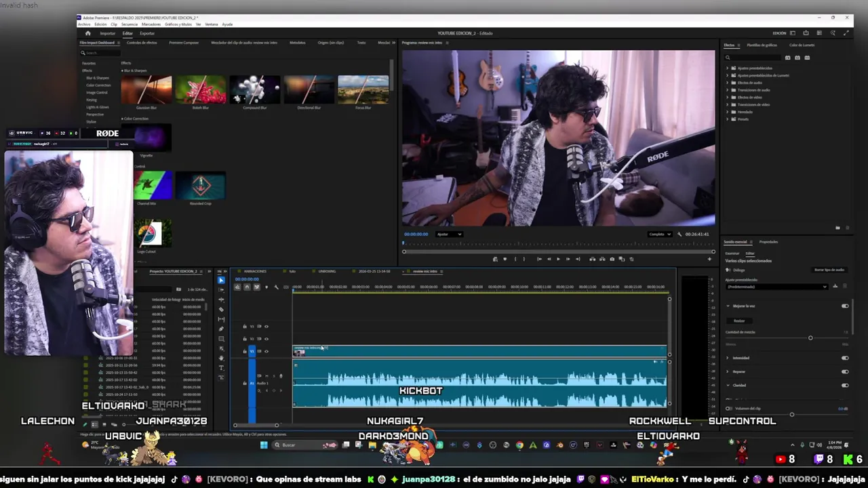
Task: Adjust the Volumen del clip slider handle
Action: 791,414
